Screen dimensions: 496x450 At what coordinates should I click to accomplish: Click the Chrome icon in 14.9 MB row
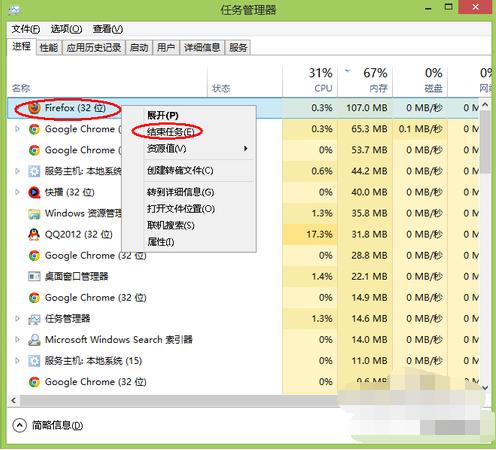tap(34, 298)
